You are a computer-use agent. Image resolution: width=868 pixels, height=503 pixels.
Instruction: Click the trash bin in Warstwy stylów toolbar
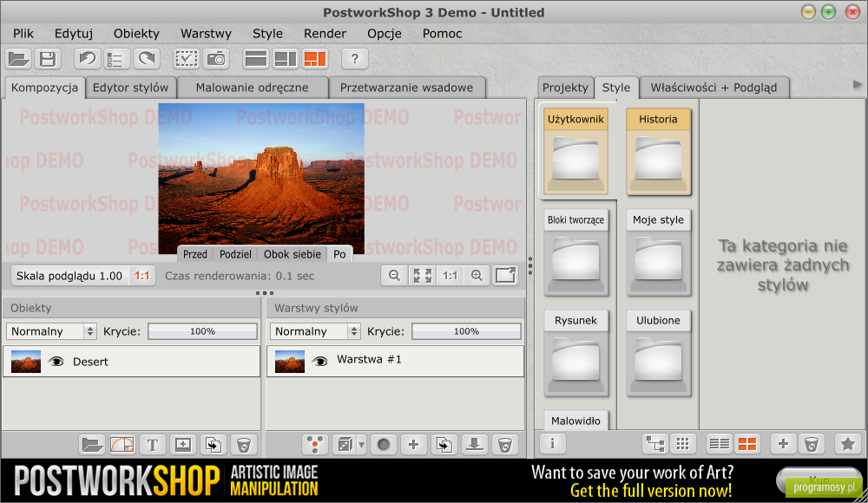point(505,444)
